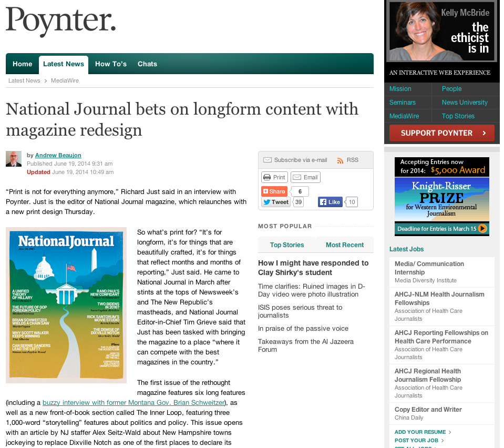
Task: Open the Mission sidebar link
Action: tap(400, 89)
